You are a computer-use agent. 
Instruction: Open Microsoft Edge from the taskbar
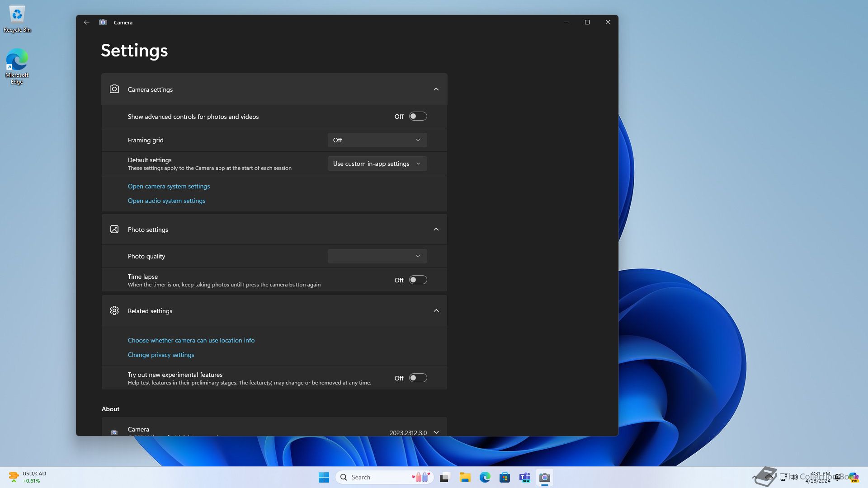(x=485, y=477)
